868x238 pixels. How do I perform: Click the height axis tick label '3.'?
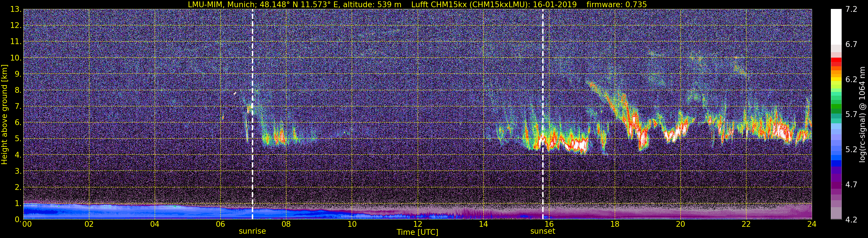click(18, 171)
